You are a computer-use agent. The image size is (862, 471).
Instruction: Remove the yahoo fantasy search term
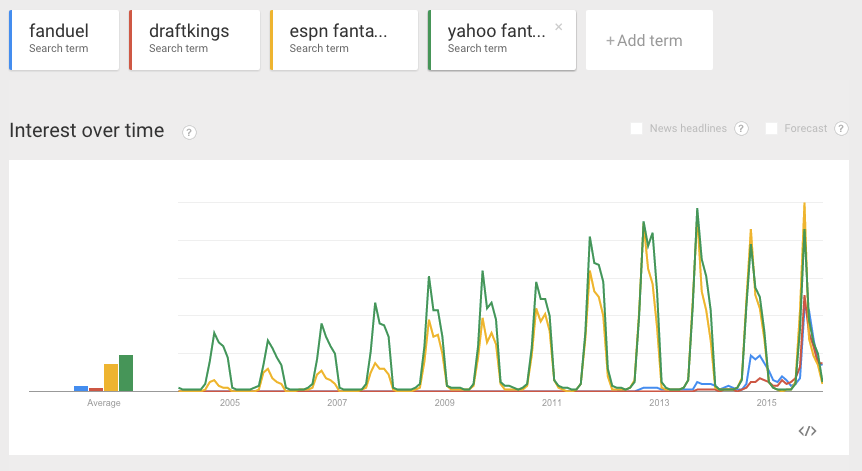[x=559, y=27]
